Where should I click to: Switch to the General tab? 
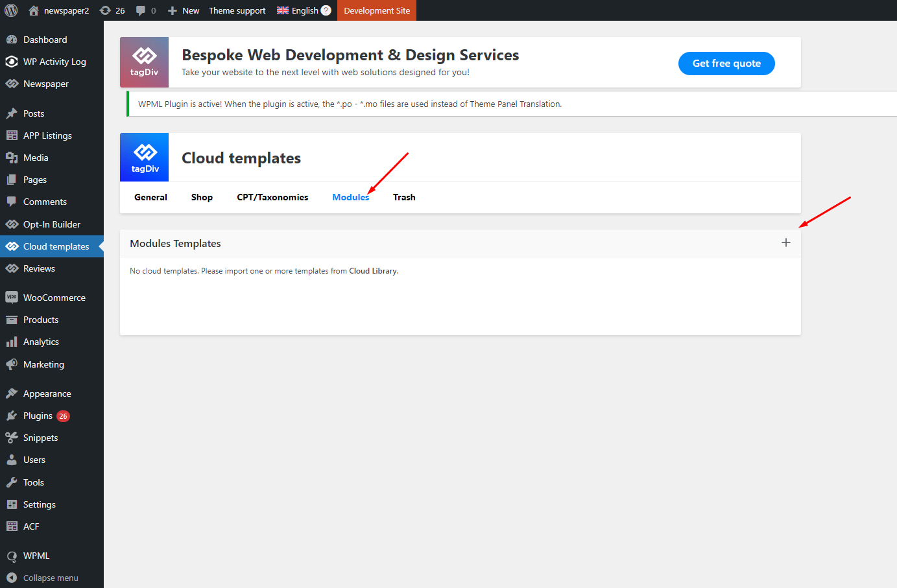[x=150, y=197]
